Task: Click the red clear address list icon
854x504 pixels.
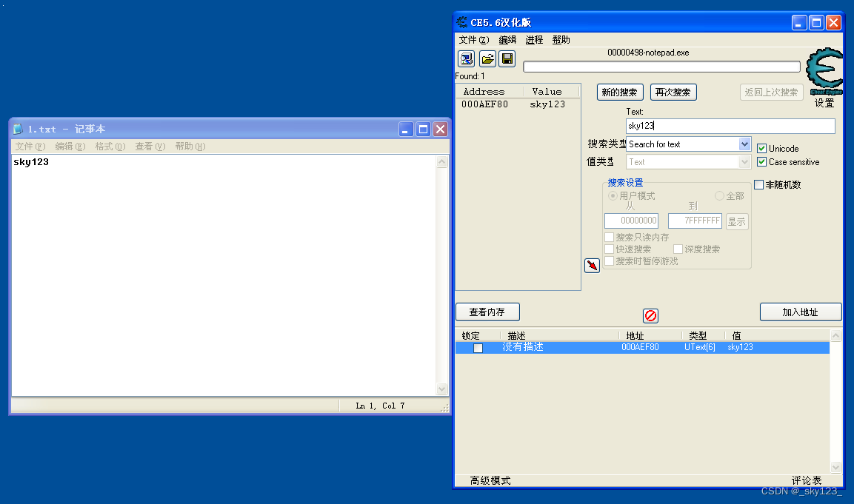Action: coord(650,316)
